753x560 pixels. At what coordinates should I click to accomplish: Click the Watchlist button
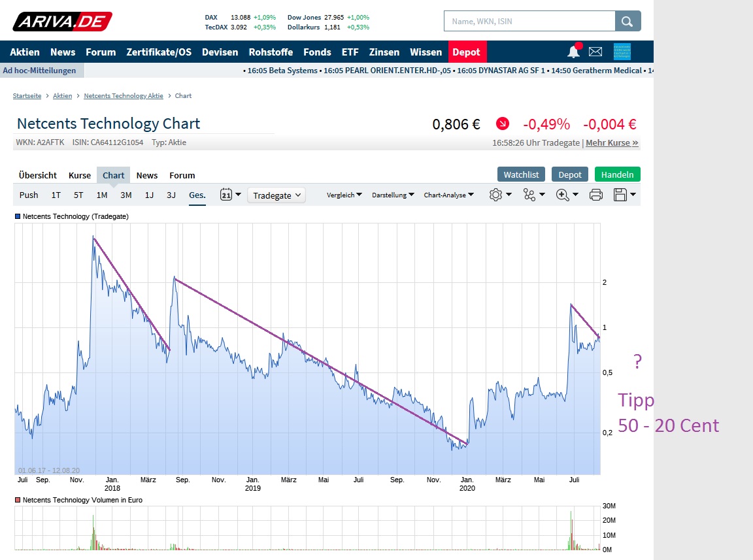point(521,174)
